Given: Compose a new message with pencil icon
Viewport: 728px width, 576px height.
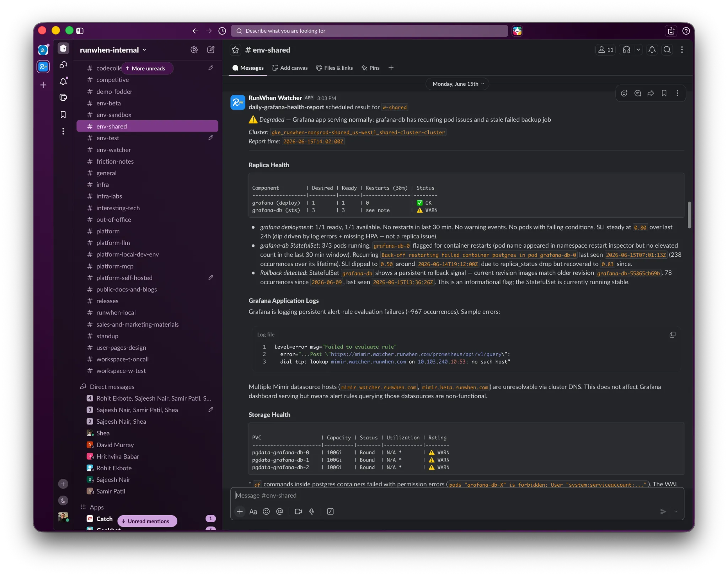Looking at the screenshot, I should tap(211, 50).
